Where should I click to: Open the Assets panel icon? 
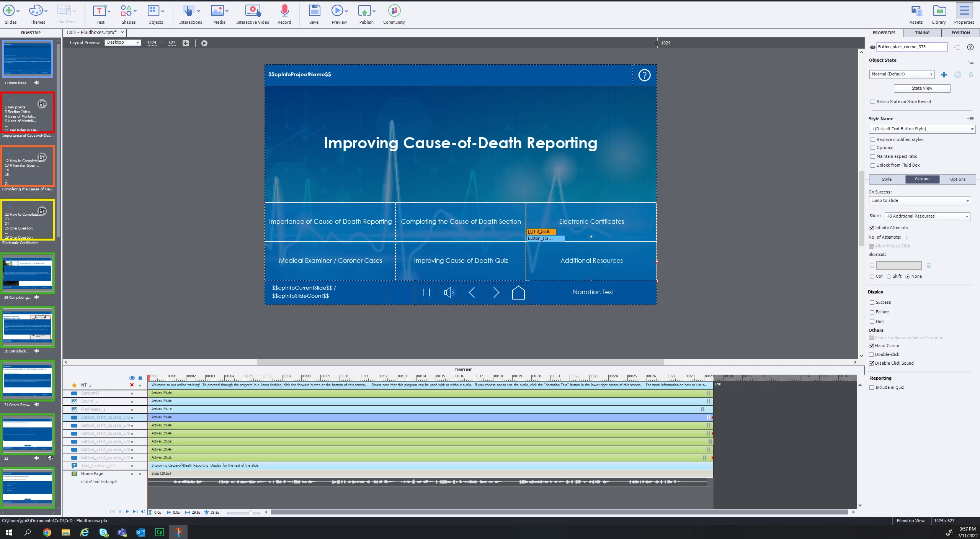(x=916, y=11)
